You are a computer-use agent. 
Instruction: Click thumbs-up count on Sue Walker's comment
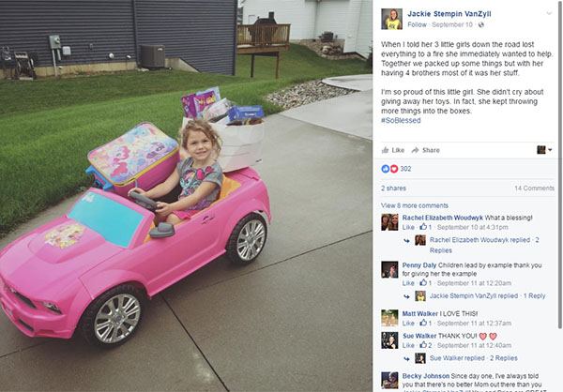pyautogui.click(x=426, y=345)
